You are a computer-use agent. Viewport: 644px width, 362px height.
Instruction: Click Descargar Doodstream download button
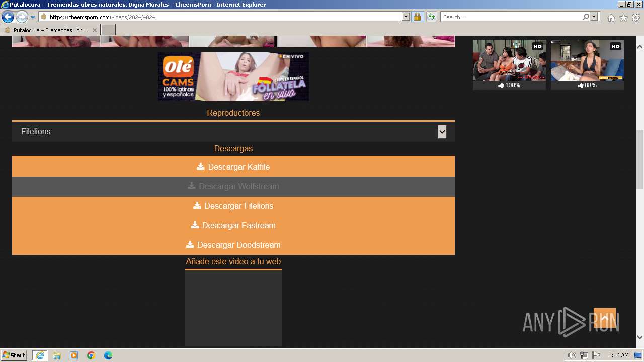click(x=233, y=245)
